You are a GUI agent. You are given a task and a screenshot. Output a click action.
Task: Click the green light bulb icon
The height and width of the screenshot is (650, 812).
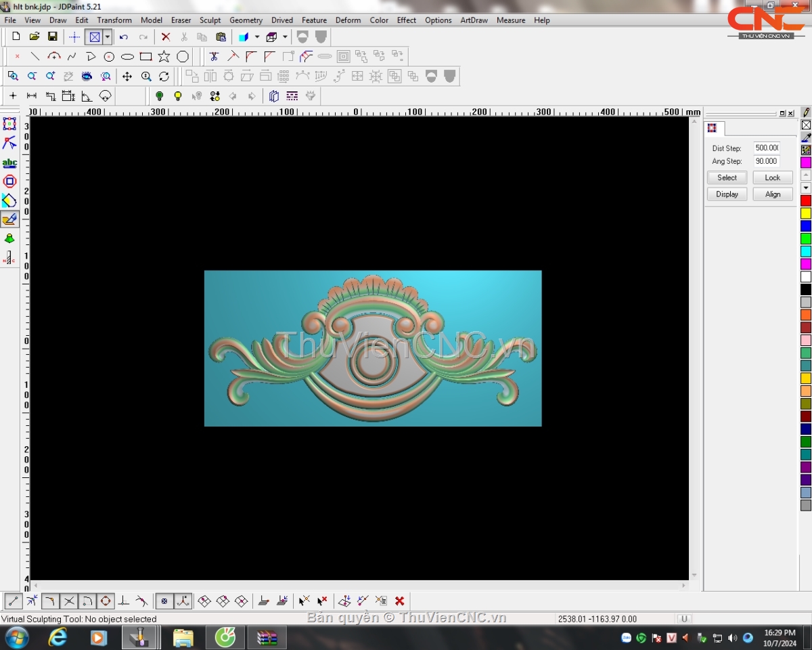click(x=160, y=96)
